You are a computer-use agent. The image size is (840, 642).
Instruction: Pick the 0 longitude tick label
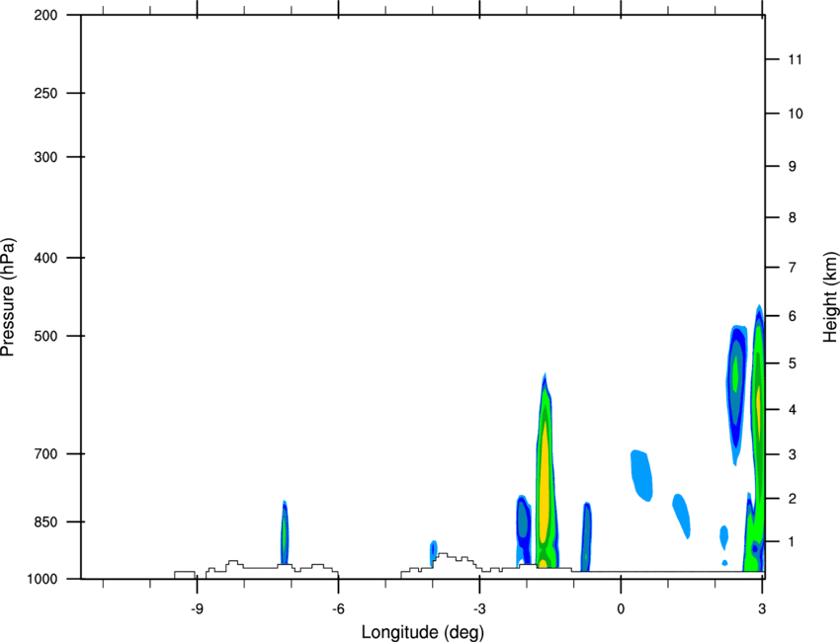[621, 608]
